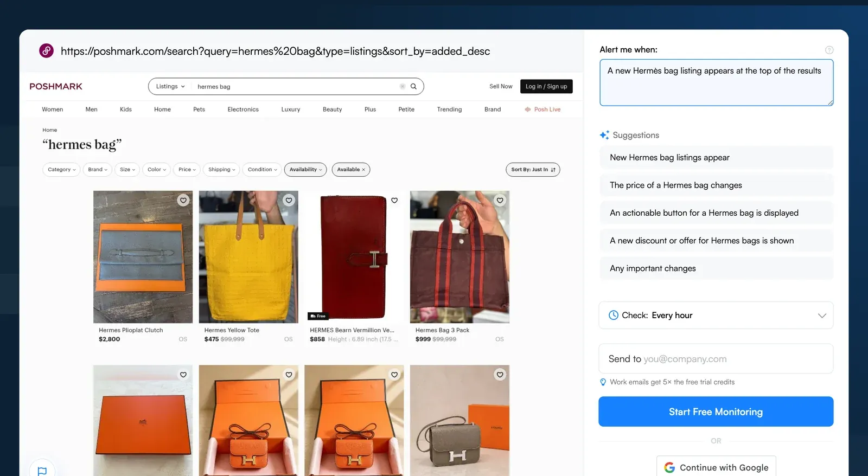Expand the Shipping filter
The height and width of the screenshot is (476, 868).
(221, 170)
